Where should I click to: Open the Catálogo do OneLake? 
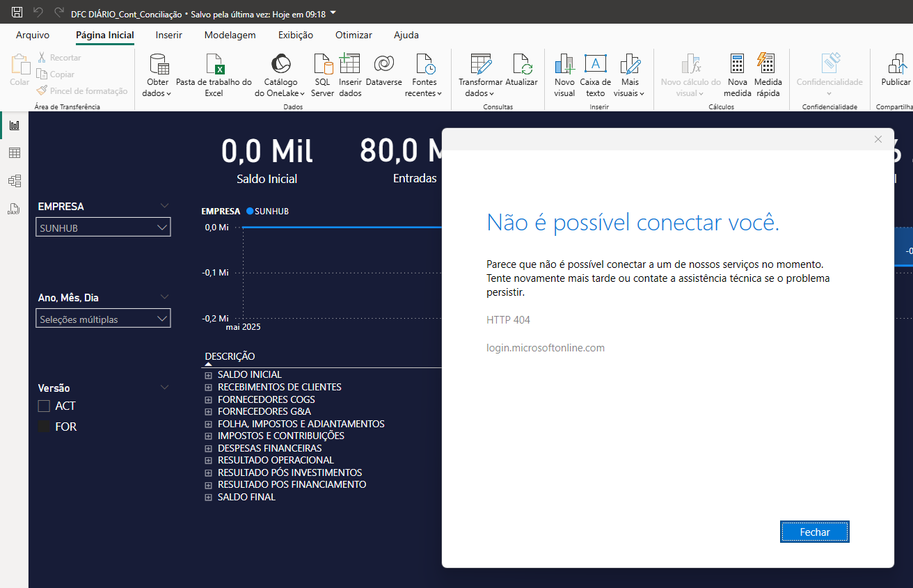click(x=280, y=65)
